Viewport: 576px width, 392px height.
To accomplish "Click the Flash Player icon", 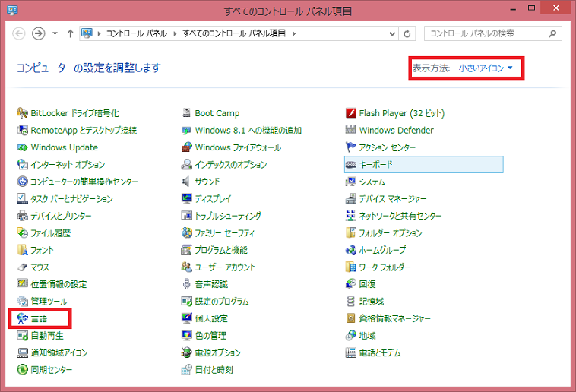I will (351, 113).
